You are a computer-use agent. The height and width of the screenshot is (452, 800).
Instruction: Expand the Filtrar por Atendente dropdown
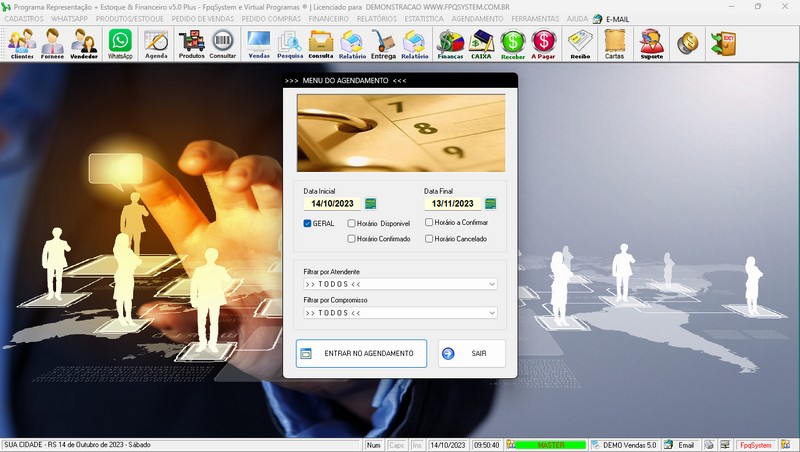click(492, 284)
